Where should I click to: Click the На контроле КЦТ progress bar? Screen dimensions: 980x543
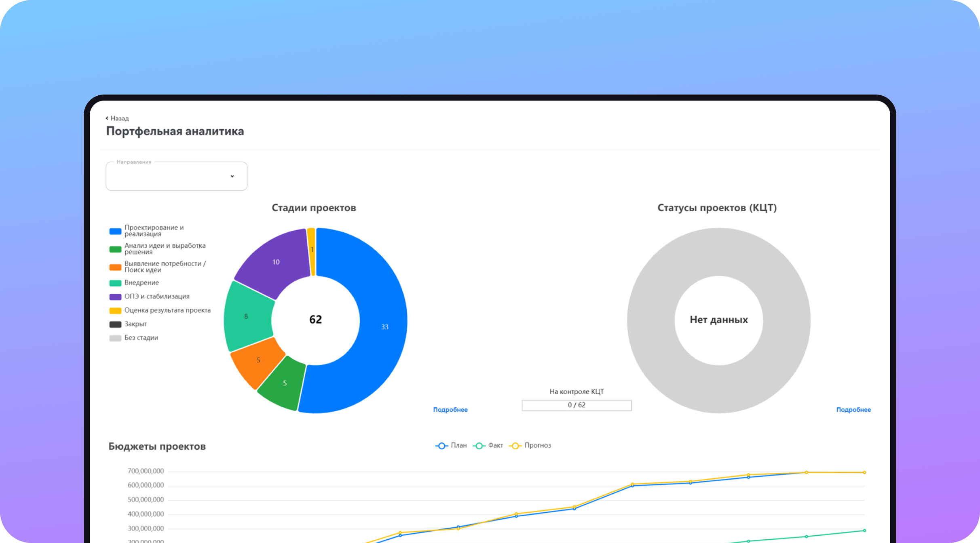tap(577, 405)
